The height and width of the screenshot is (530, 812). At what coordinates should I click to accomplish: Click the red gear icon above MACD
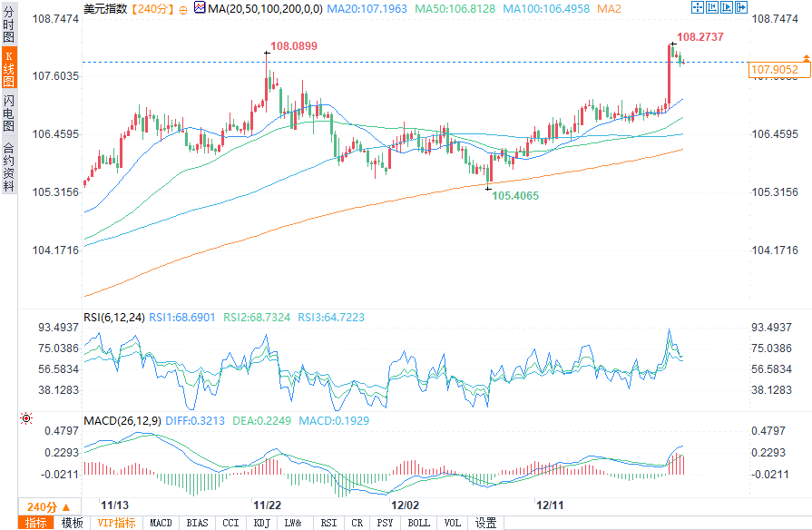[25, 418]
